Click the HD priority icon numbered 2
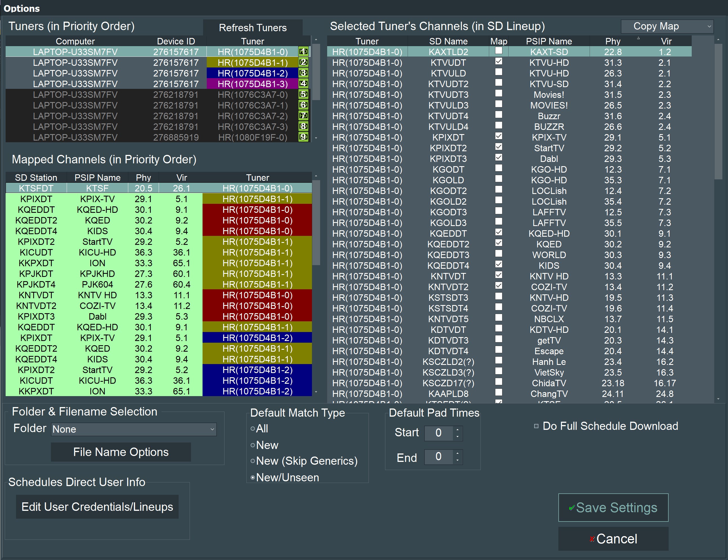The height and width of the screenshot is (560, 728). tap(303, 62)
